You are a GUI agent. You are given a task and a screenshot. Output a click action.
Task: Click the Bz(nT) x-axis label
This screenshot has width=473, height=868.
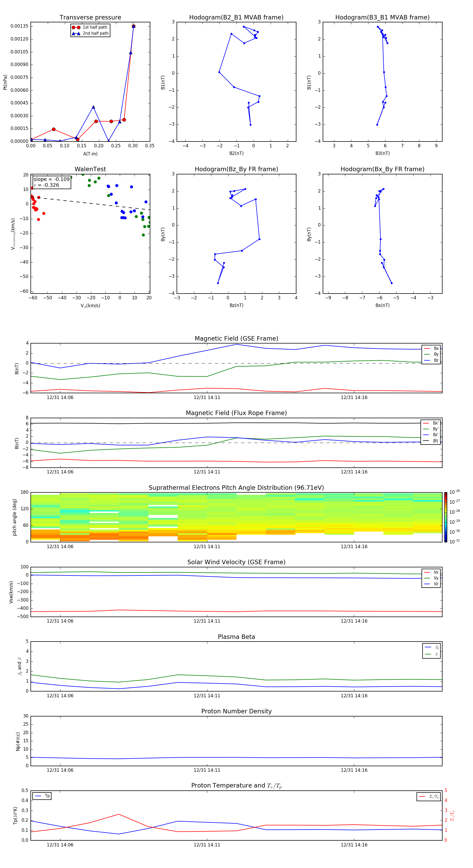coord(236,305)
